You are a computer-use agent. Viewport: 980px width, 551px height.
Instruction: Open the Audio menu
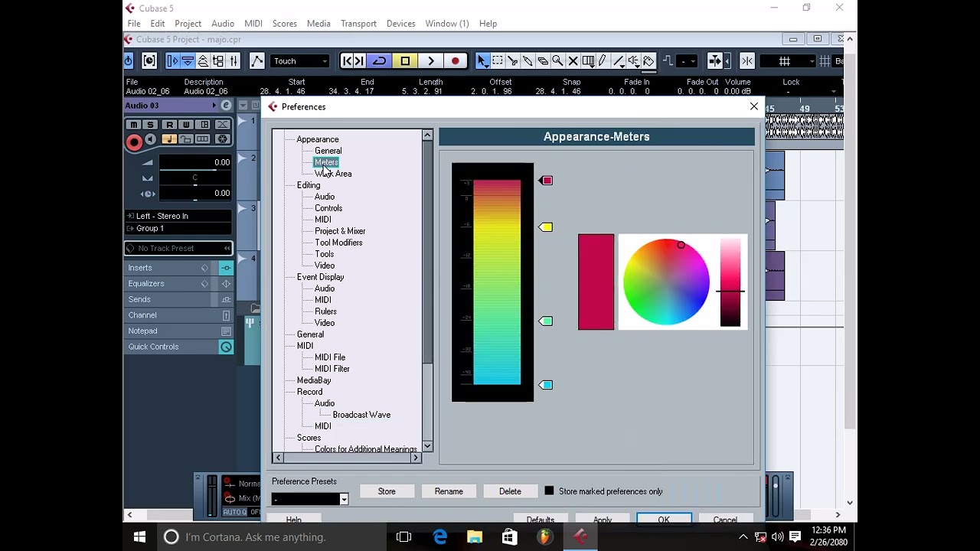pyautogui.click(x=223, y=24)
